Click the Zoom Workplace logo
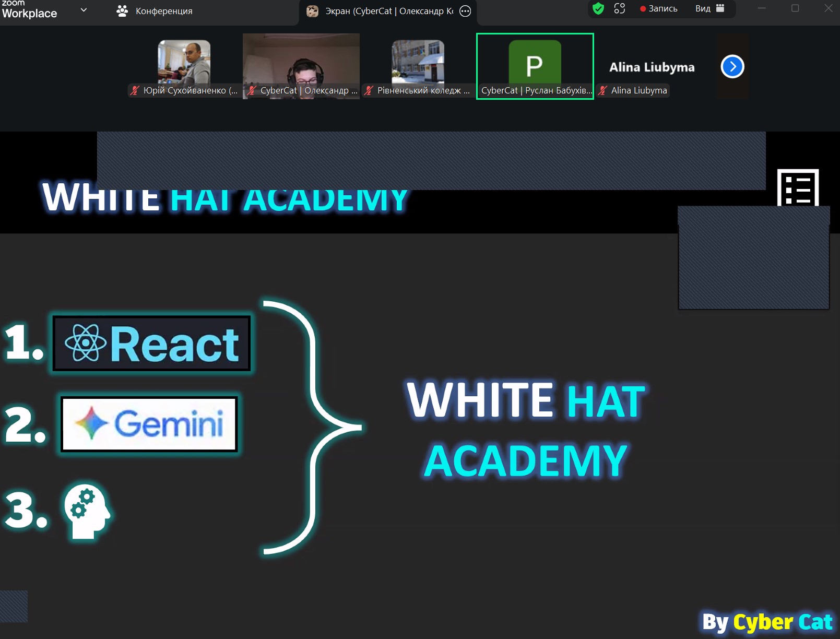840x639 pixels. coord(29,9)
